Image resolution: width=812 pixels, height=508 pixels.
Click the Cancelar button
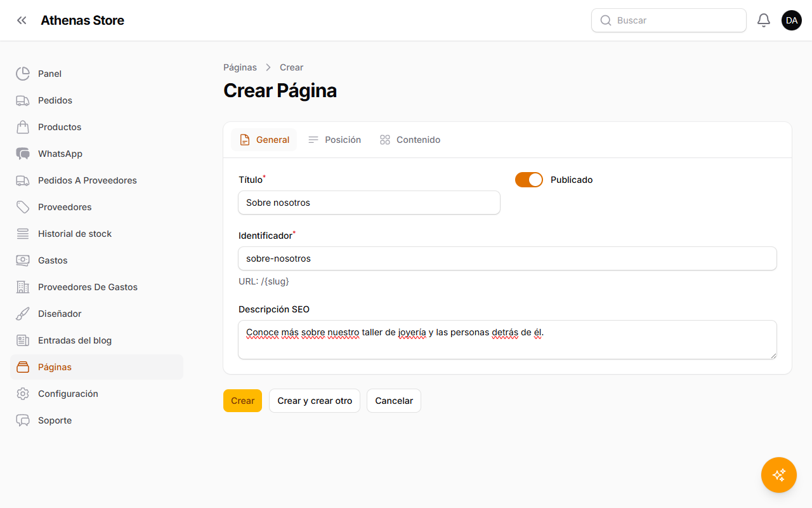394,401
